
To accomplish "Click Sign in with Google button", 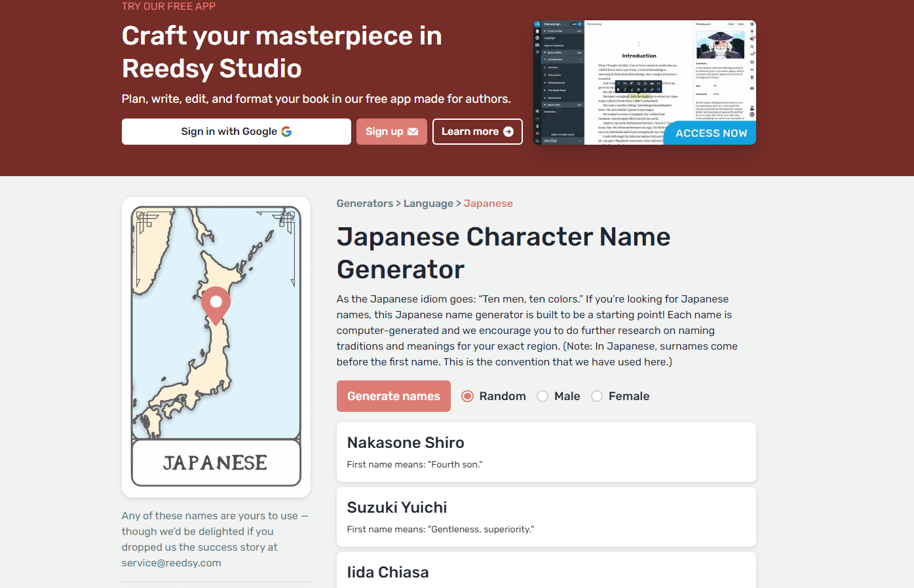I will [x=236, y=132].
